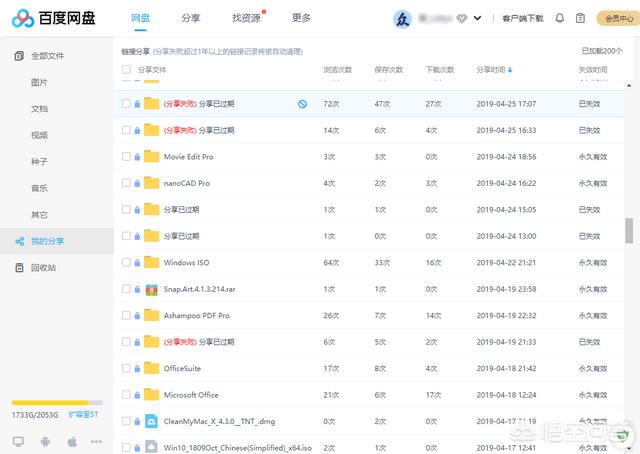Click the Microsoft Office folder icon

(151, 394)
